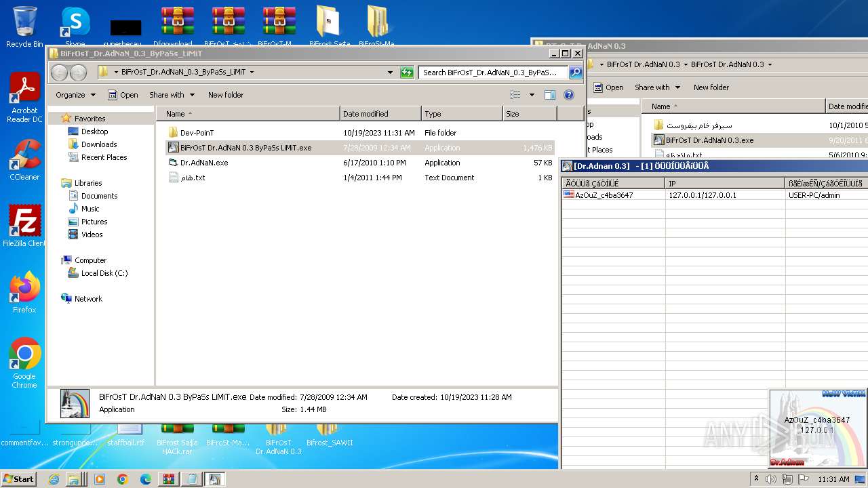Click Open in the front Explorer toolbar
868x488 pixels.
tap(123, 95)
